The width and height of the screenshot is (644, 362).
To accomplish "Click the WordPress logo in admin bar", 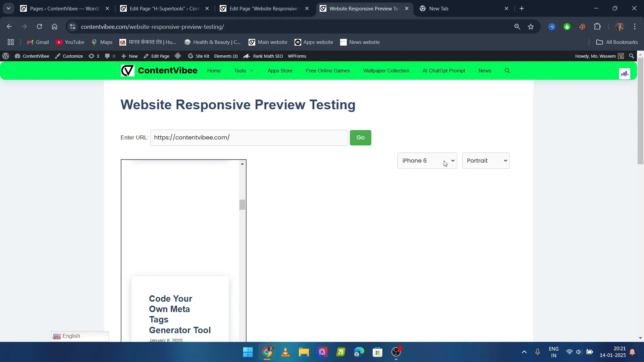I will click(6, 56).
